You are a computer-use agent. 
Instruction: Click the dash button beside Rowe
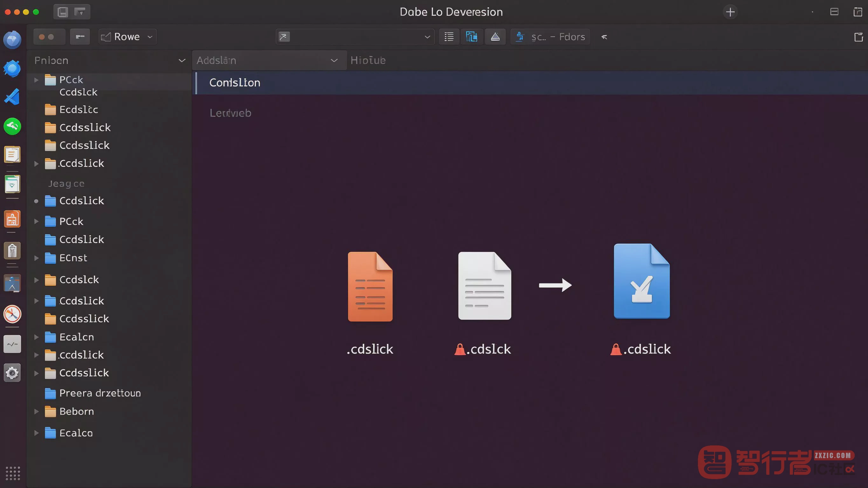click(80, 37)
